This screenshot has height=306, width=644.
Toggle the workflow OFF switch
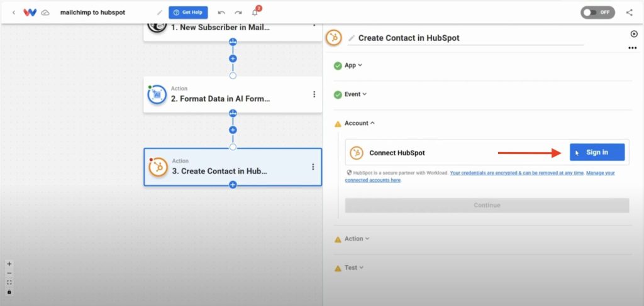pyautogui.click(x=597, y=13)
